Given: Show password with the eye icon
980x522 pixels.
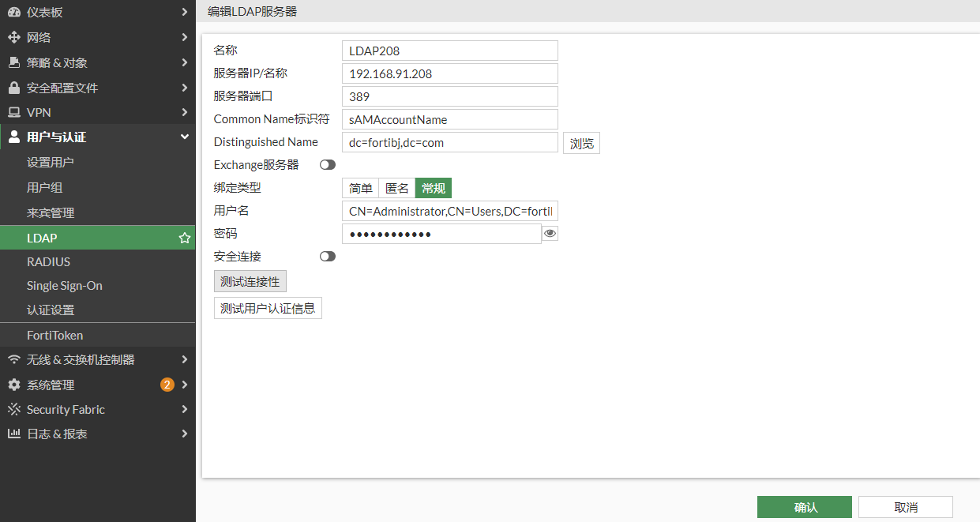Looking at the screenshot, I should coord(550,233).
